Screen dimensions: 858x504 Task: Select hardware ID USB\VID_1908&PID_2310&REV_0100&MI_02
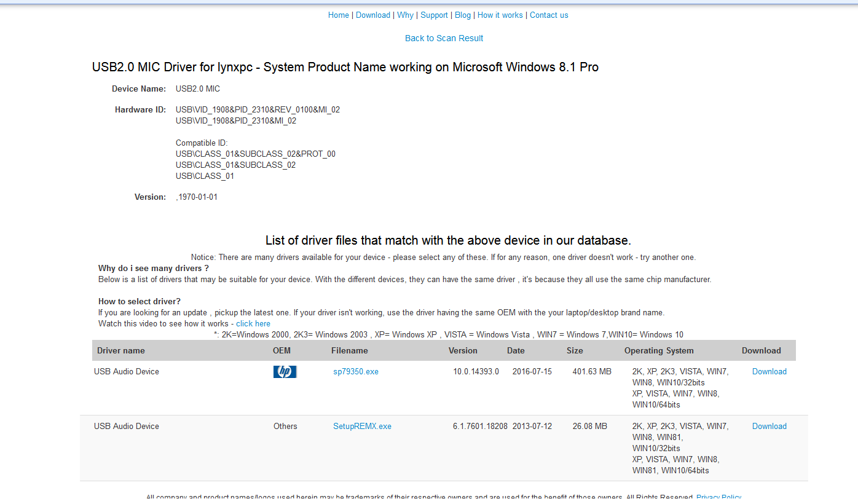click(x=258, y=110)
